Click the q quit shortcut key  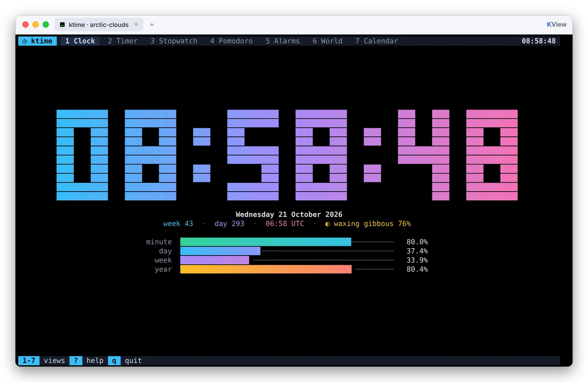click(114, 361)
